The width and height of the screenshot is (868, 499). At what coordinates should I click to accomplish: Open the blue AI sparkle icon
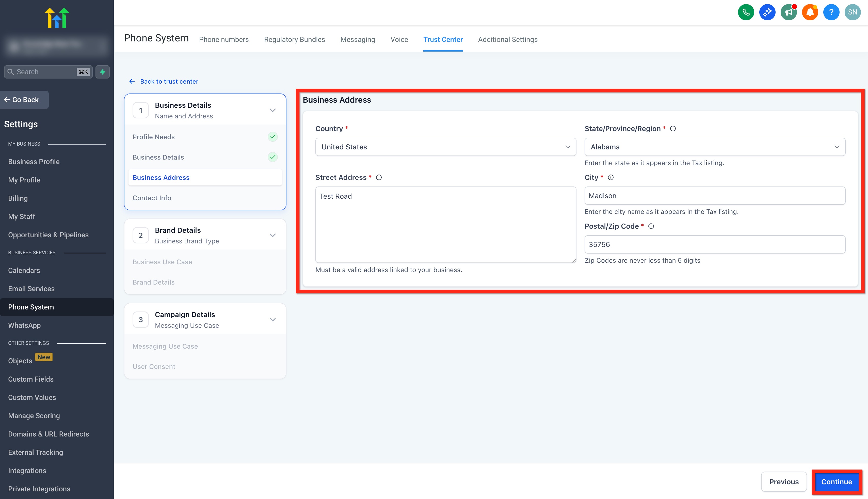pyautogui.click(x=767, y=12)
